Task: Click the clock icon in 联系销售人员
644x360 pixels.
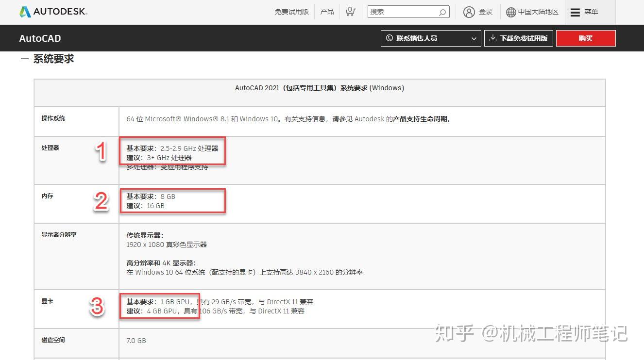Action: pos(390,38)
